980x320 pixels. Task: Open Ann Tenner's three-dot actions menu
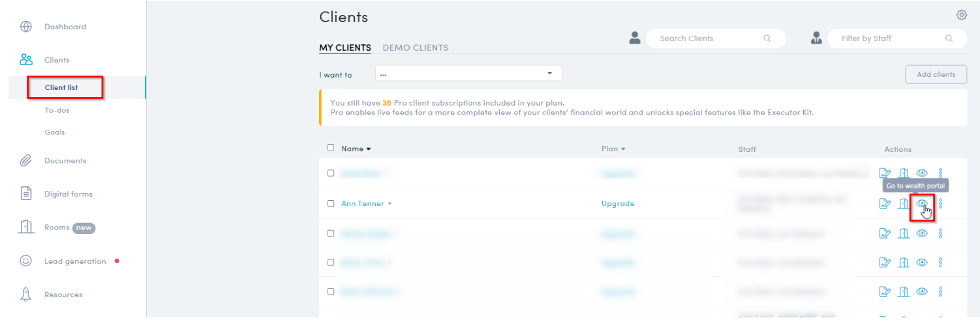(x=940, y=204)
